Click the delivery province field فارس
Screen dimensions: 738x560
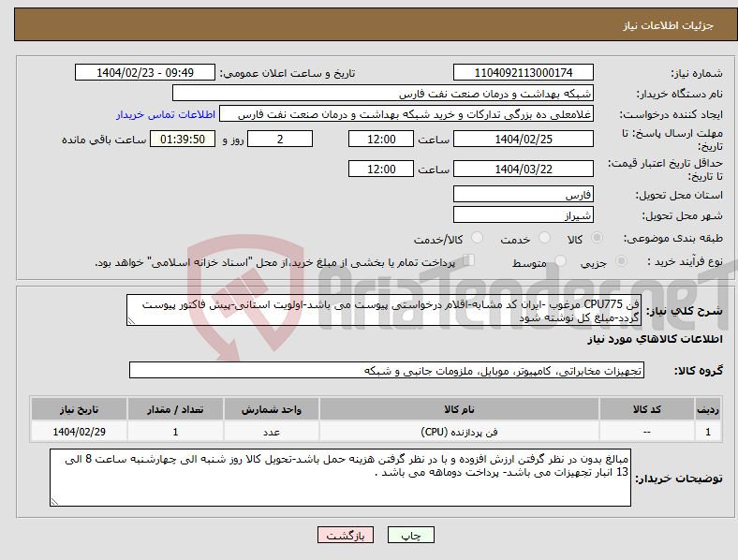pos(523,195)
